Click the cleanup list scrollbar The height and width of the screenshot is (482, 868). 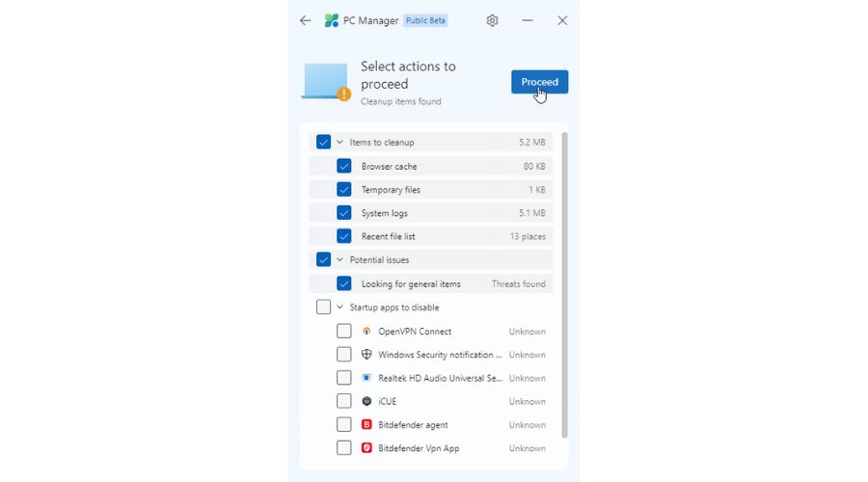(x=564, y=285)
